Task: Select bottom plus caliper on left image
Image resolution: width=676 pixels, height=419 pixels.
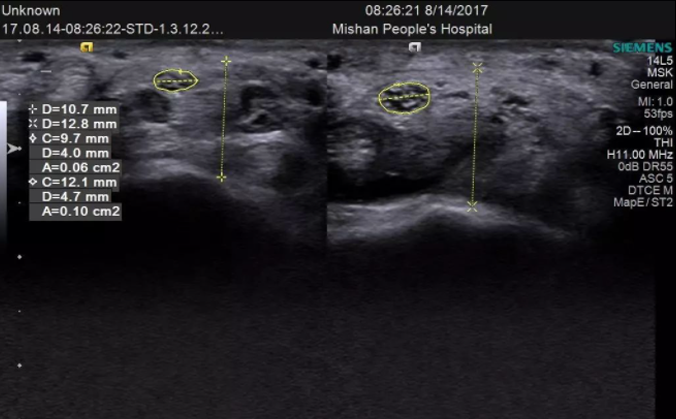Action: 222,177
